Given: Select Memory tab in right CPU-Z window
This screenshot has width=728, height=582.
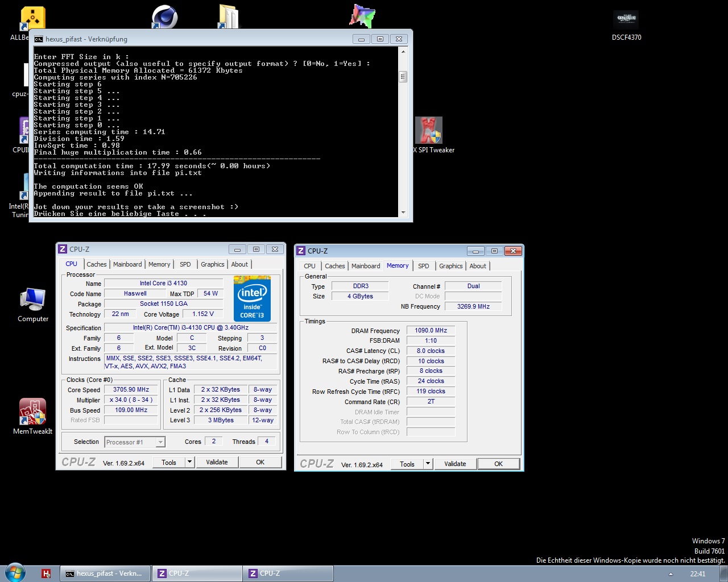Looking at the screenshot, I should [398, 265].
